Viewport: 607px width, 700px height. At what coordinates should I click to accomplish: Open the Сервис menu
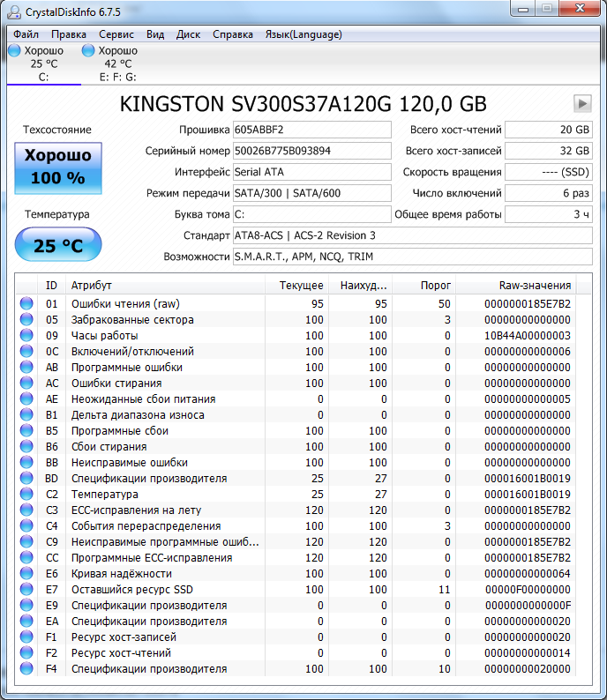pyautogui.click(x=116, y=34)
